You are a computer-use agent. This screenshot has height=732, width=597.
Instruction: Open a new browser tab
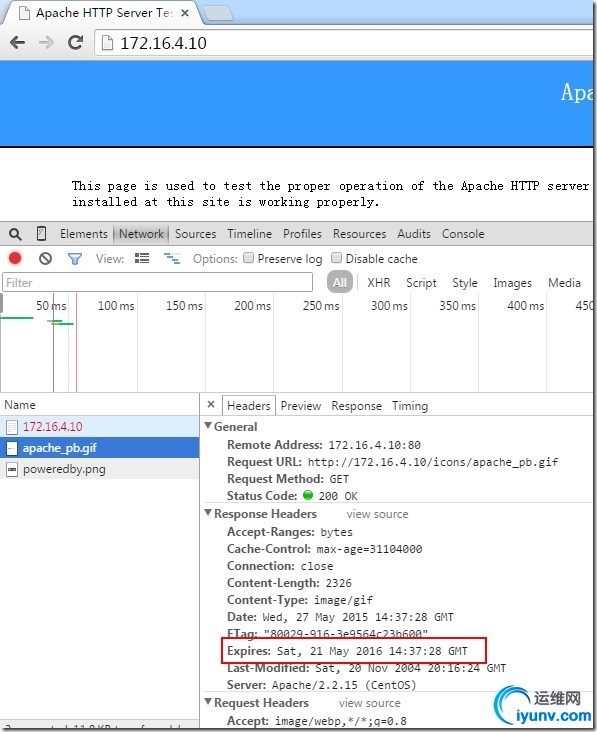pos(218,14)
